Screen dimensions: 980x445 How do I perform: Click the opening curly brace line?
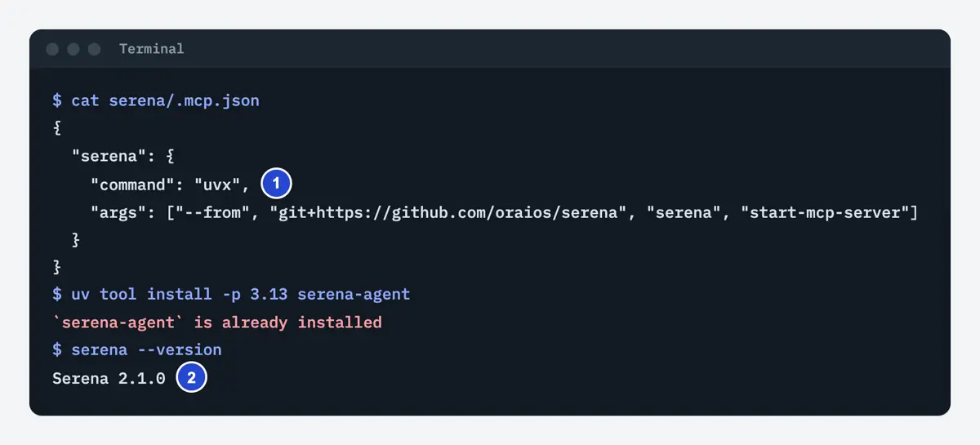pos(56,129)
